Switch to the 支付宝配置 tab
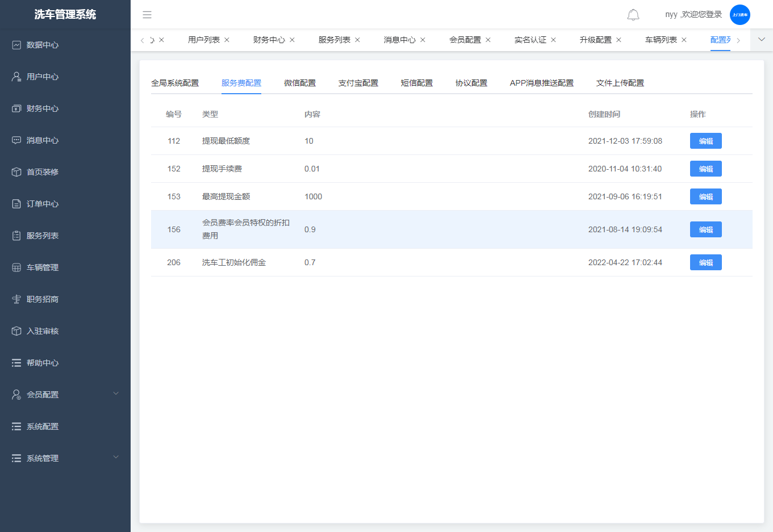Viewport: 773px width, 532px height. (358, 83)
